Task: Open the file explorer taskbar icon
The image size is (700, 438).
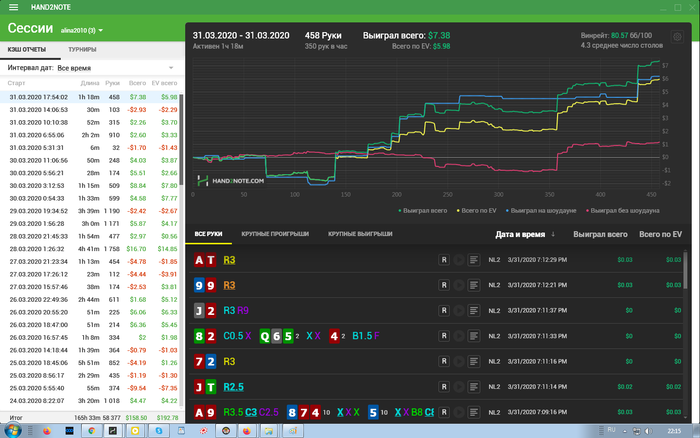Action: point(269,431)
